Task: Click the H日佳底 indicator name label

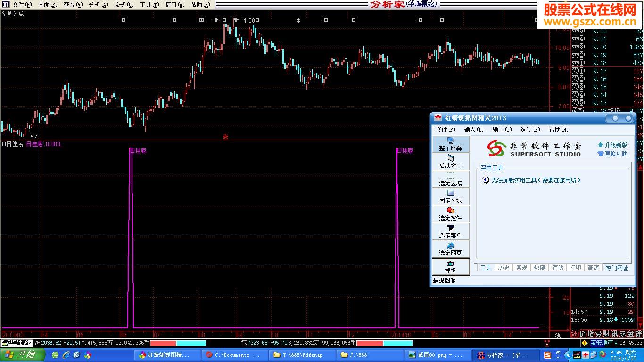Action: (13, 144)
